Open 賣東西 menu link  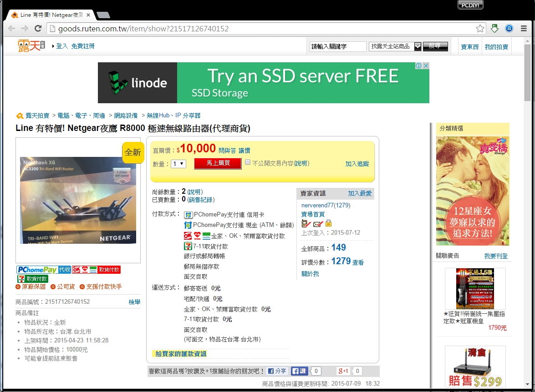tap(470, 47)
